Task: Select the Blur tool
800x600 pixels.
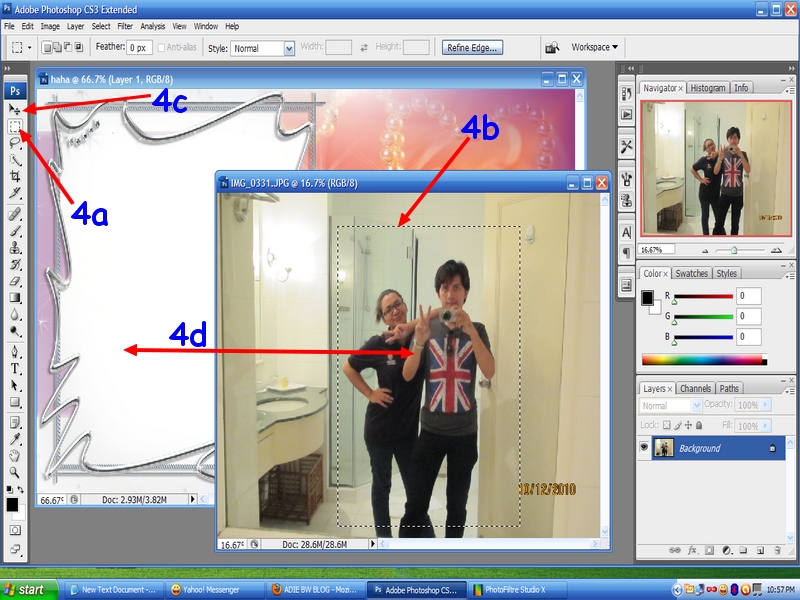Action: (x=15, y=315)
